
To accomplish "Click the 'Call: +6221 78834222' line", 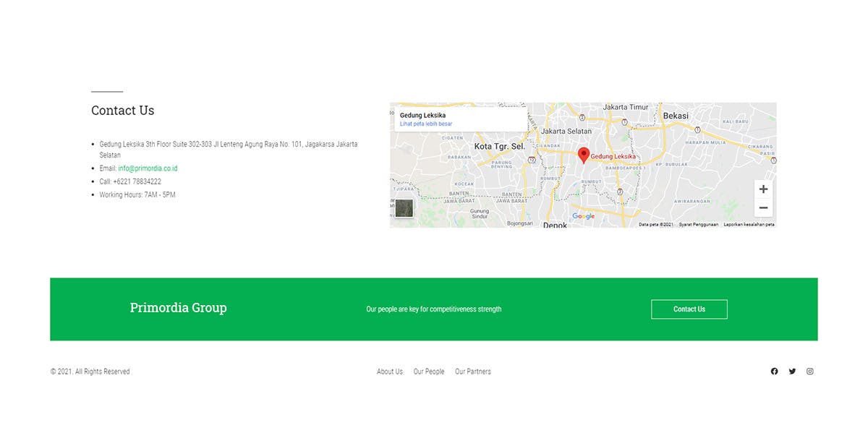I will (130, 182).
